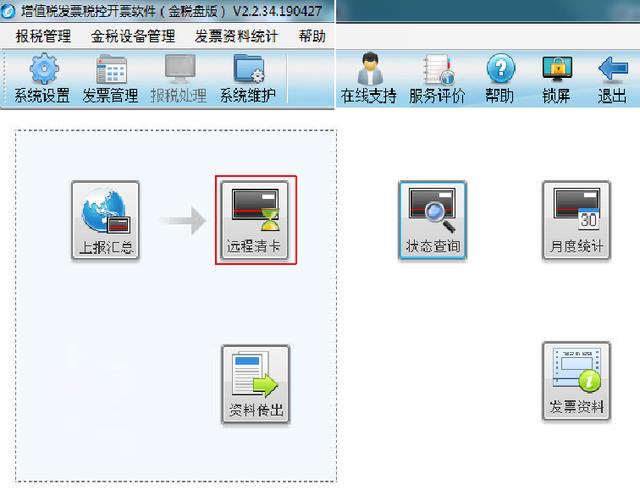
Task: Select 报税处理 monitor icon in toolbar
Action: (x=179, y=78)
